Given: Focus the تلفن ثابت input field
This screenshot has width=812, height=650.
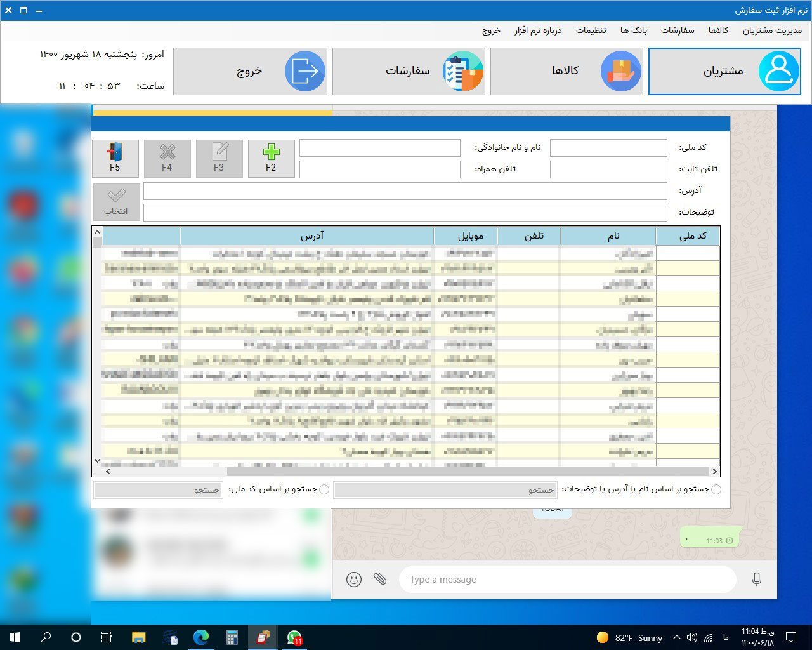Looking at the screenshot, I should point(608,169).
